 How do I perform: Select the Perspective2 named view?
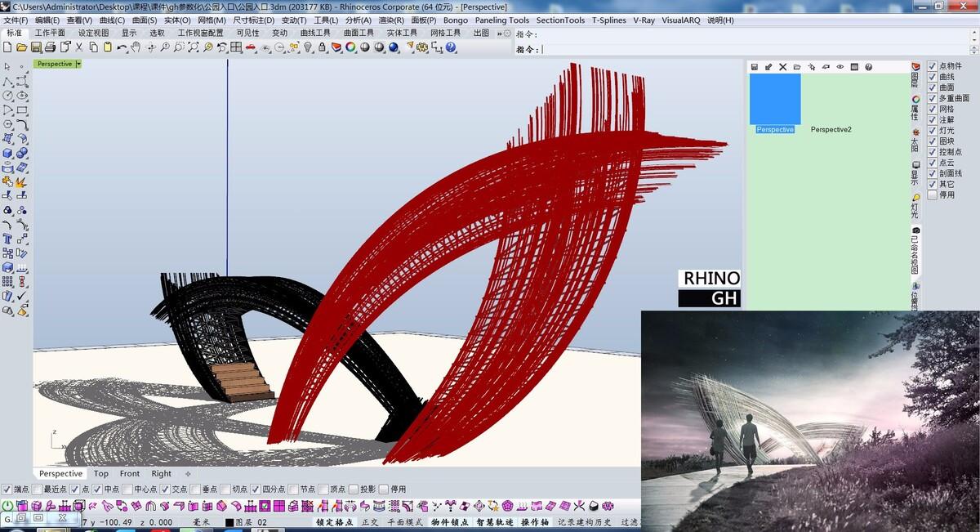[x=831, y=130]
